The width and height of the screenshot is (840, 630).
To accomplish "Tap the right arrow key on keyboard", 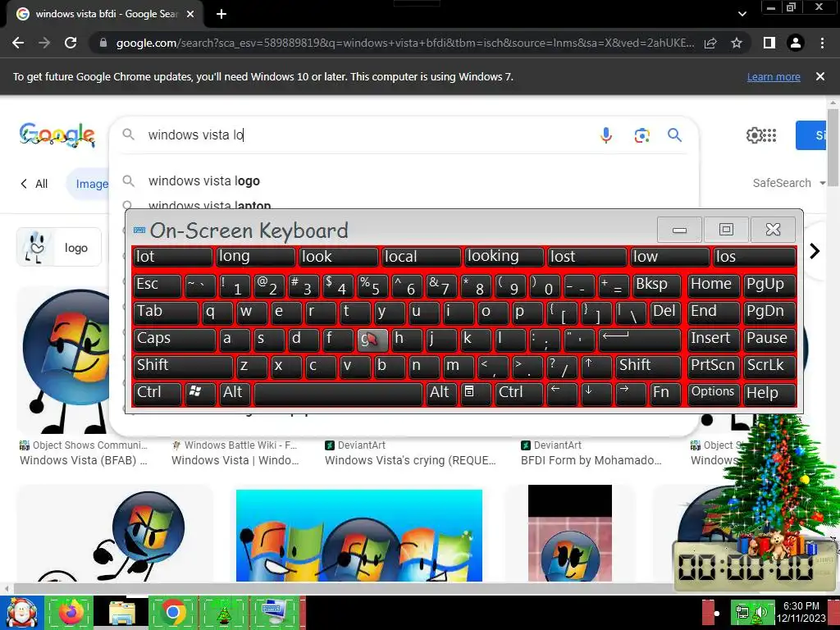I will click(631, 393).
